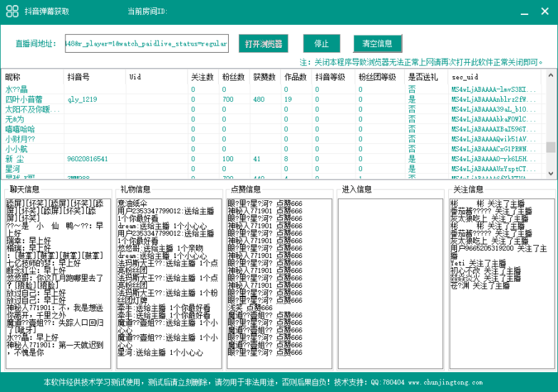Click the 打开浏览器 button

click(x=264, y=43)
